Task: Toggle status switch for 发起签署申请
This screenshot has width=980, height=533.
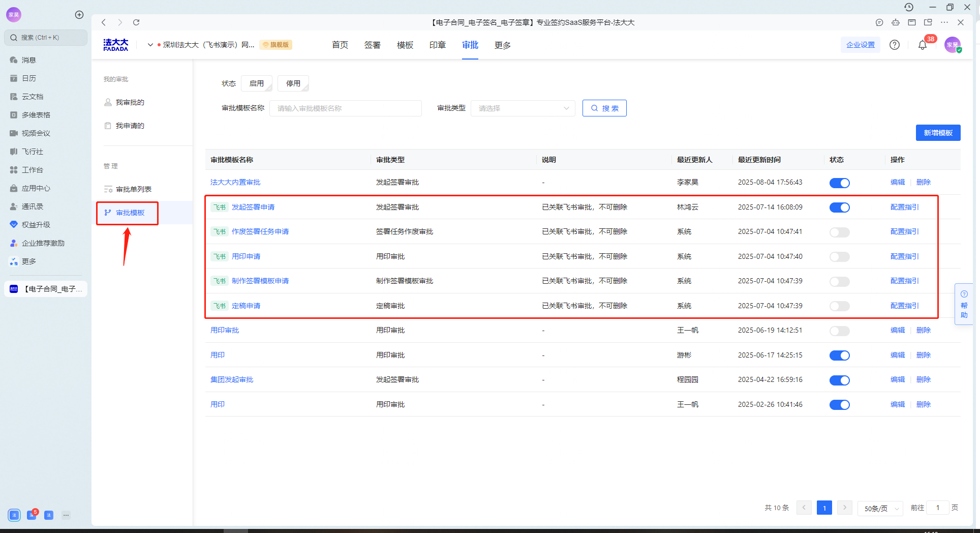Action: click(x=840, y=208)
